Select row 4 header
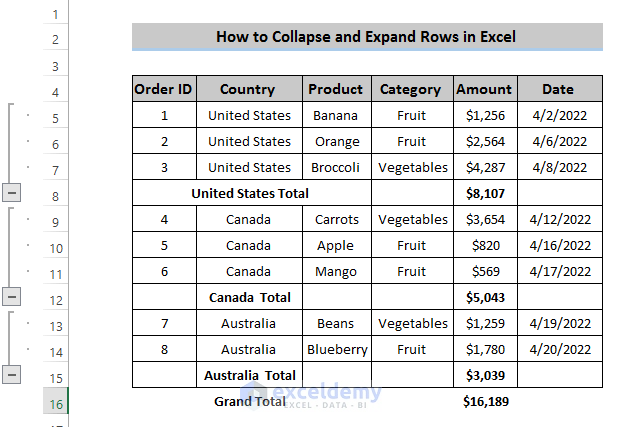Screen dimensions: 622x427 tap(54, 90)
